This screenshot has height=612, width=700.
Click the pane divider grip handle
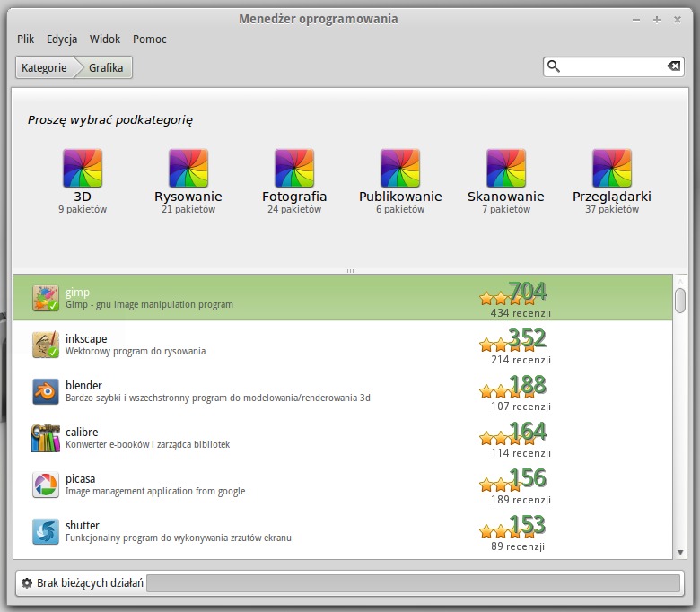point(350,271)
